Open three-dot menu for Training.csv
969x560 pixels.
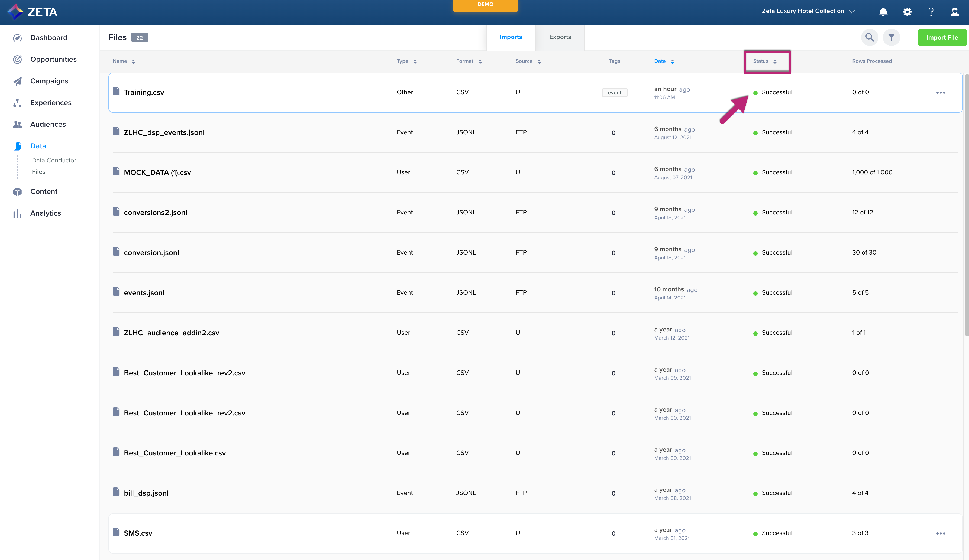[941, 93]
